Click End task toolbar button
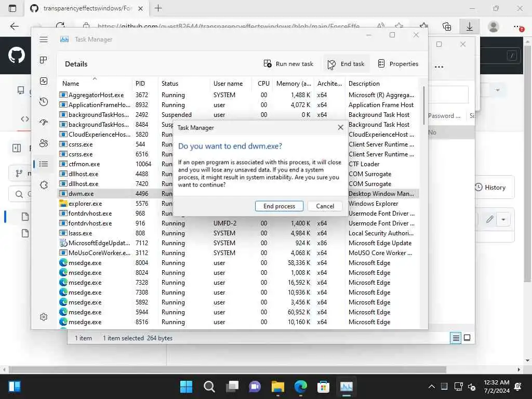The height and width of the screenshot is (399, 532). tap(346, 64)
